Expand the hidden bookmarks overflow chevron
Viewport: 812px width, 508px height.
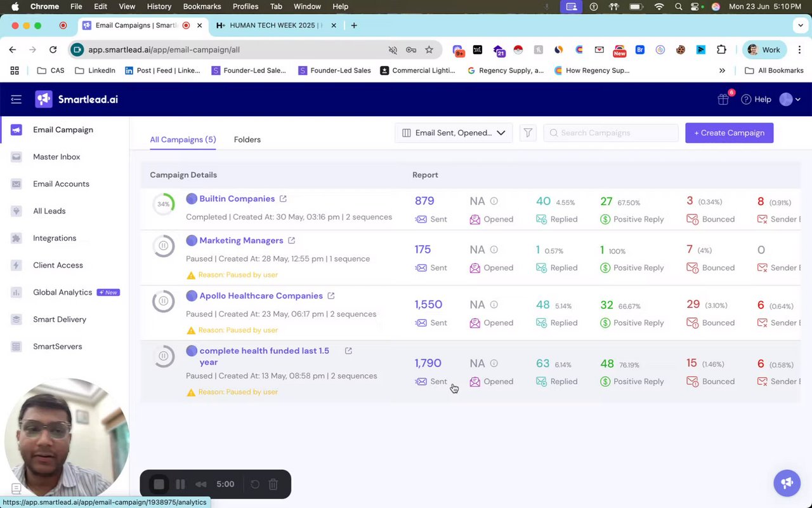pos(722,70)
